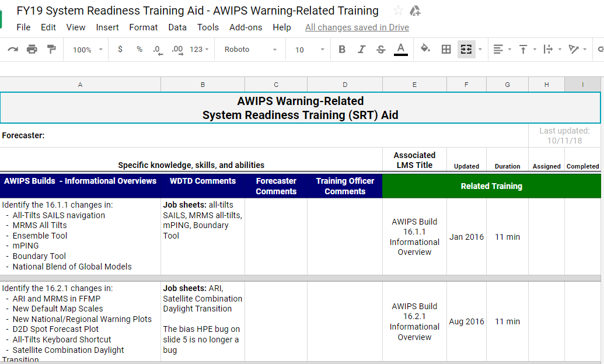Viewport: 604px width, 364px height.
Task: Open the File menu
Action: pos(23,27)
